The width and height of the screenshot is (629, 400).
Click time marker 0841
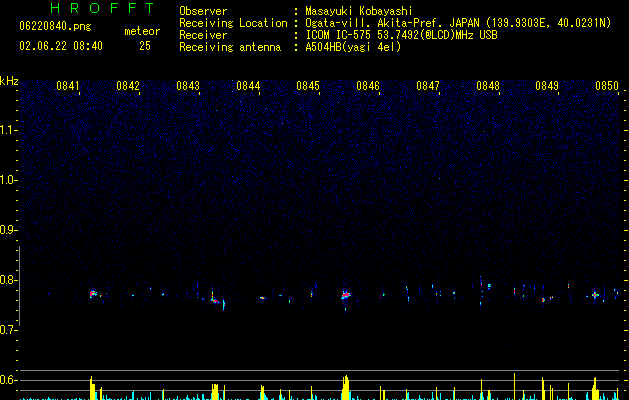[68, 86]
